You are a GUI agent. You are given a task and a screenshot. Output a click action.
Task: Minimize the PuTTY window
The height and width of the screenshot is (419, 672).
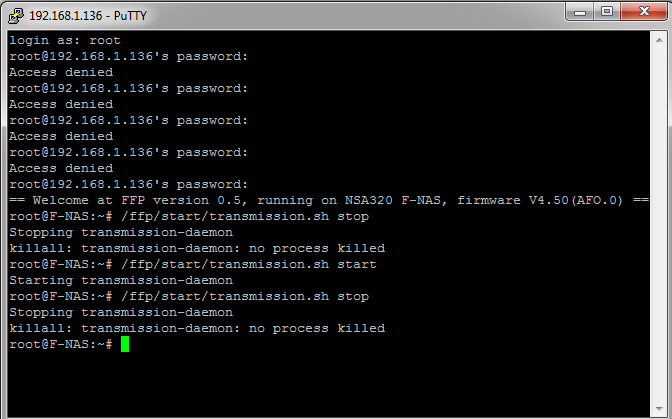tap(579, 12)
